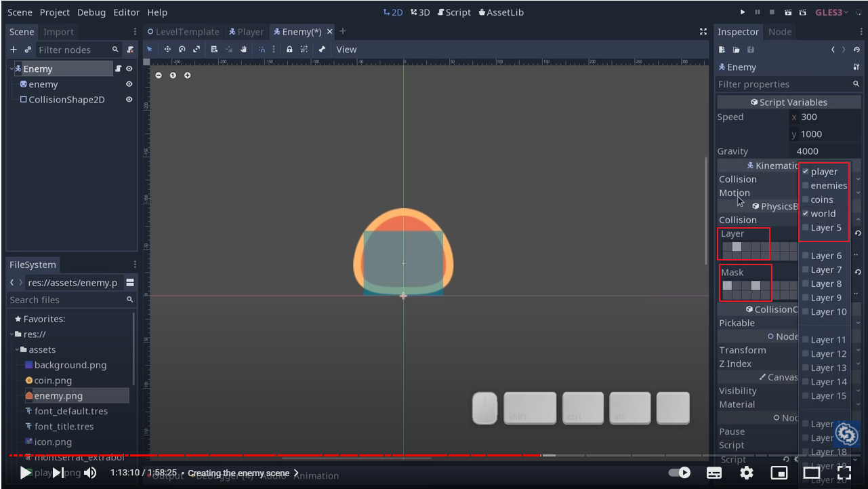Open the snapping options with the three dots
This screenshot has width=868, height=489.
[x=274, y=50]
